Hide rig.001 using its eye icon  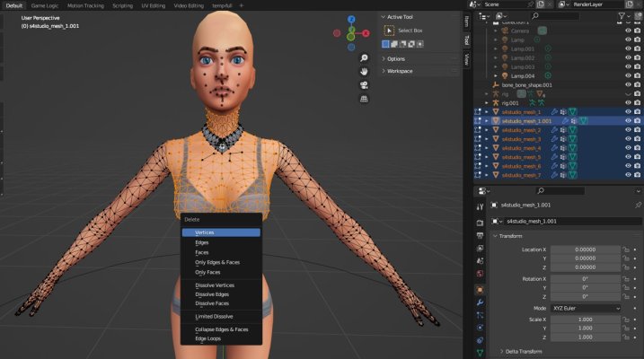tap(628, 103)
